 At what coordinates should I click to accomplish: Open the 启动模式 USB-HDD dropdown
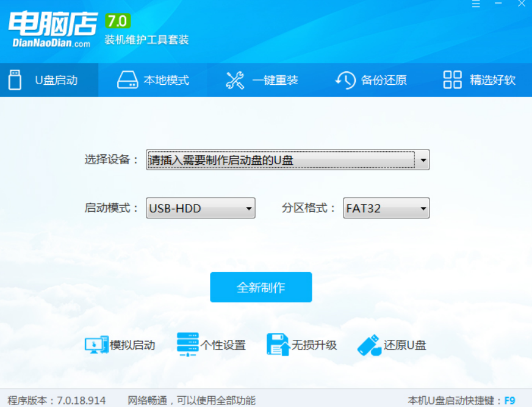[x=201, y=207]
